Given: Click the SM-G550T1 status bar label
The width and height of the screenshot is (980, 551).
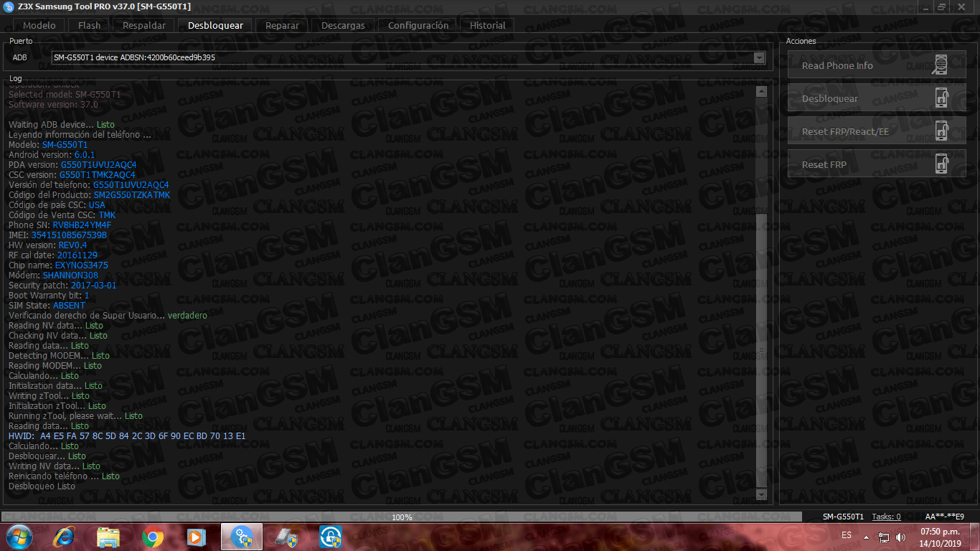Looking at the screenshot, I should (x=843, y=517).
